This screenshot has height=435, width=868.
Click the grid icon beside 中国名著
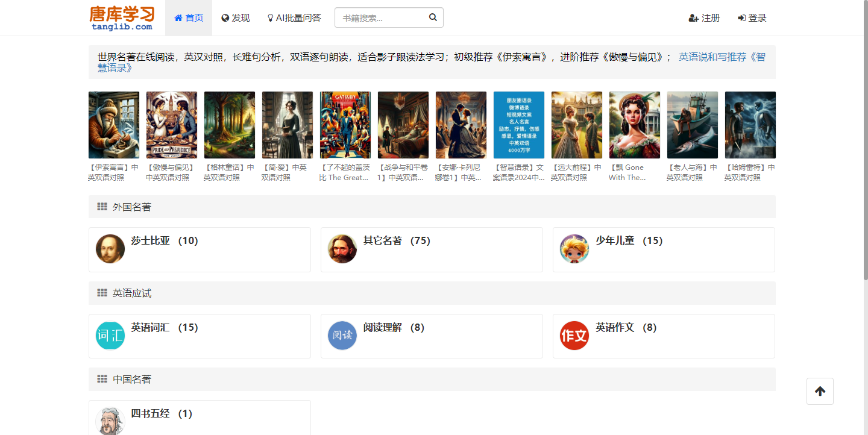(102, 379)
